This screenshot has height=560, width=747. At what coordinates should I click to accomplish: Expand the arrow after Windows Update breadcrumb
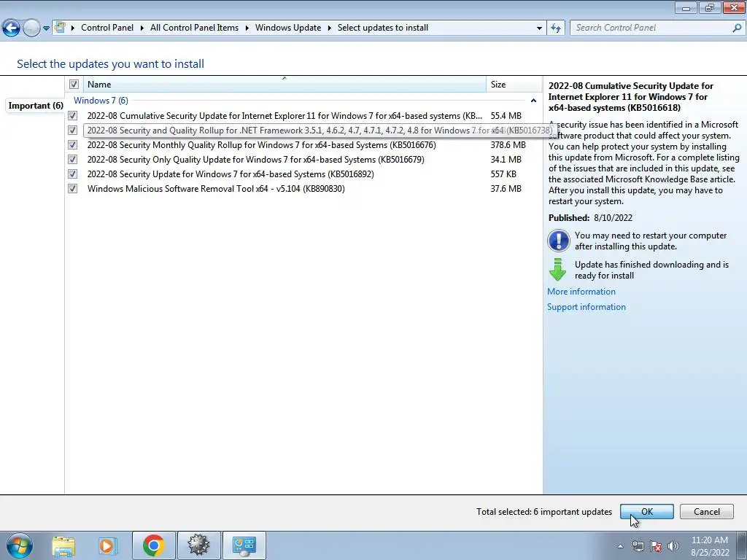[x=329, y=28]
